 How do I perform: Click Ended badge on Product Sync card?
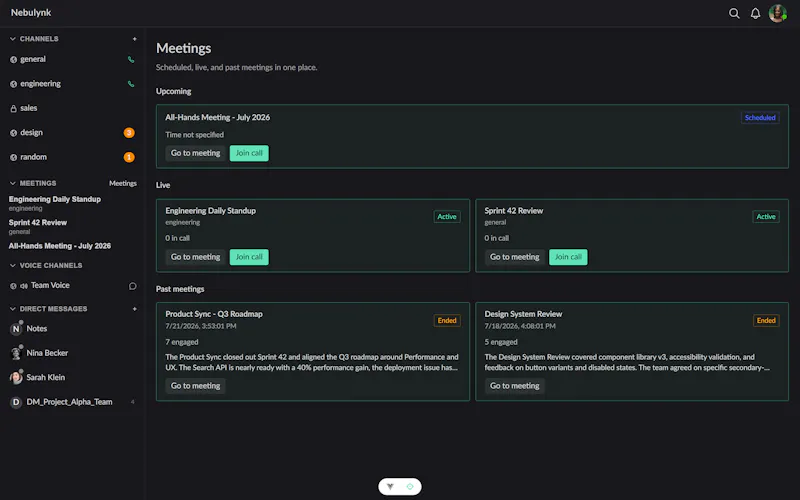pos(447,320)
